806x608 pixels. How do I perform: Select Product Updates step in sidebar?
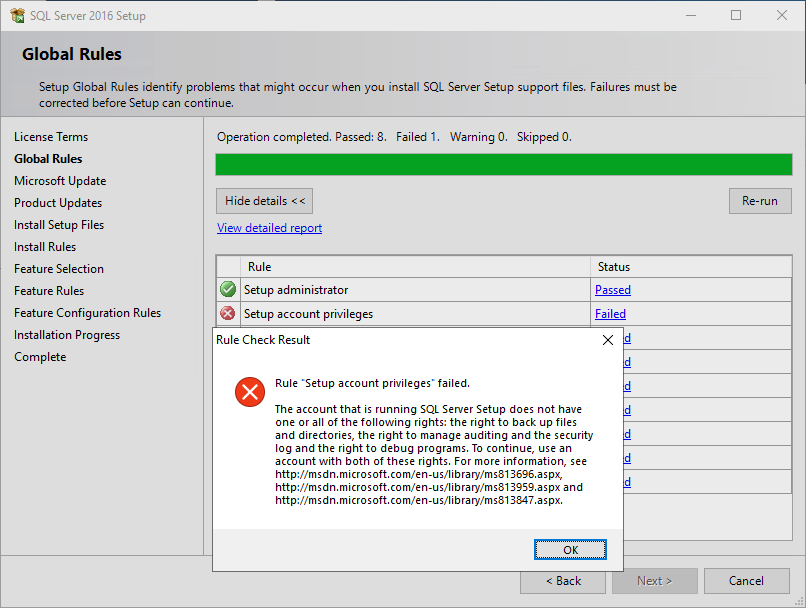(58, 203)
